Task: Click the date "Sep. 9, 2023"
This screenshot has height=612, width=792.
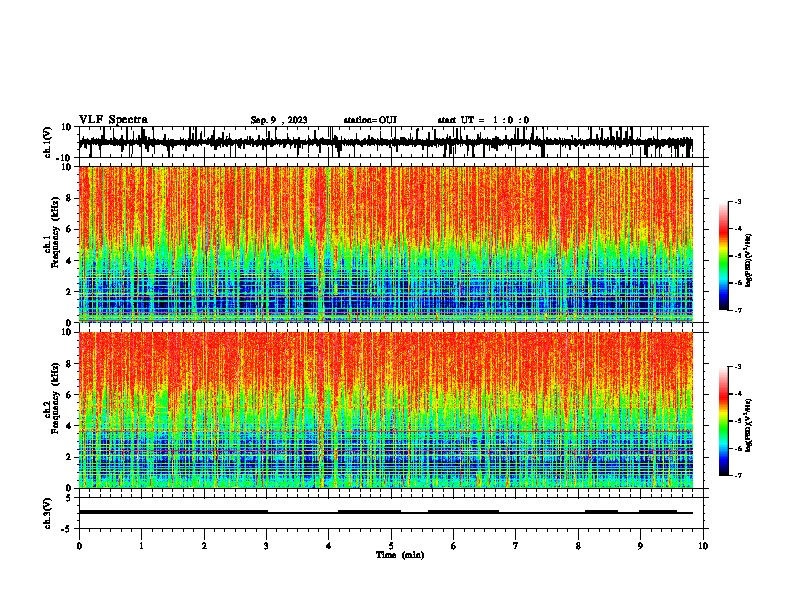Action: [x=279, y=120]
